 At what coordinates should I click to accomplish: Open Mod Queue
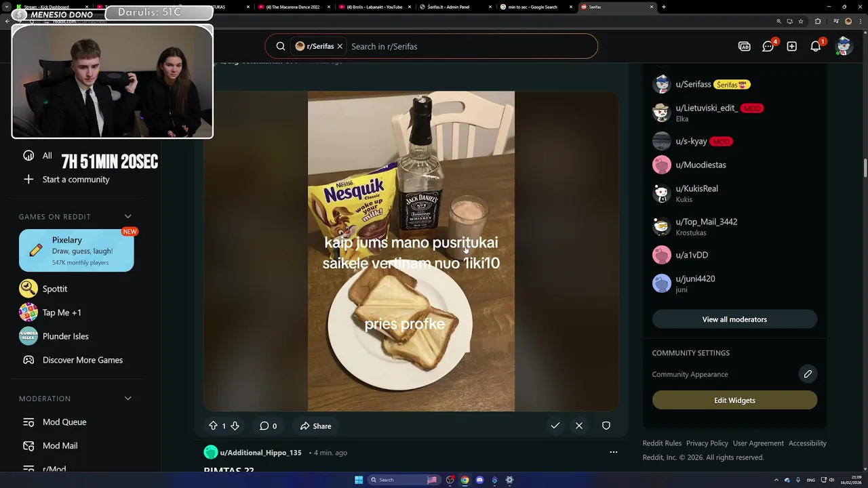tap(64, 422)
